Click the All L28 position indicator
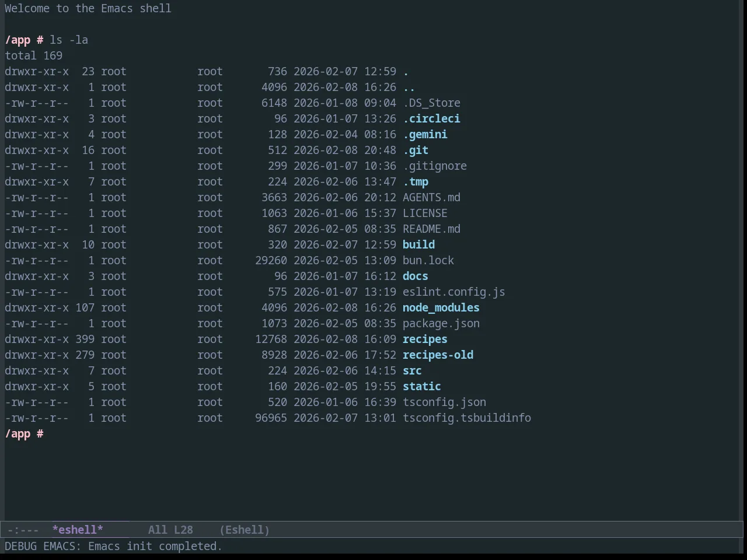 pos(170,530)
